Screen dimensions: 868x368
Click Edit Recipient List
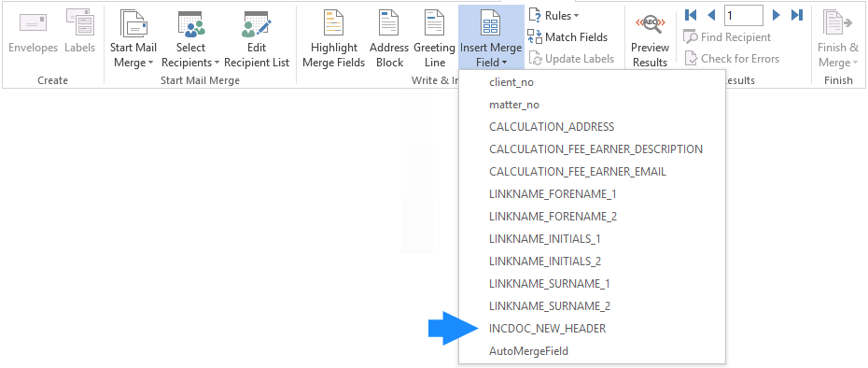click(x=257, y=39)
